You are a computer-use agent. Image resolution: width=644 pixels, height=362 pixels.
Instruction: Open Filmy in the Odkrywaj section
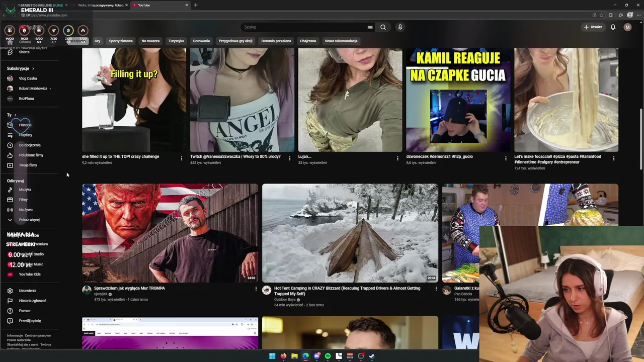[30, 200]
